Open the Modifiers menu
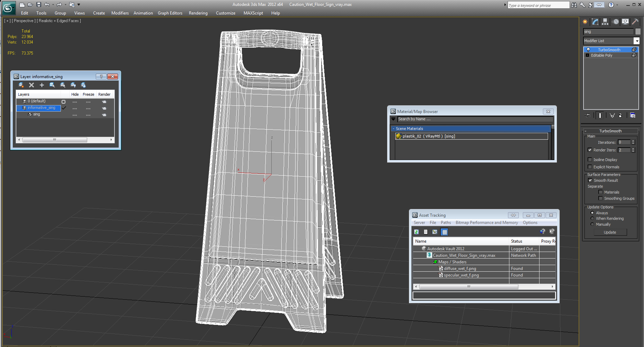The height and width of the screenshot is (347, 644). pos(120,13)
